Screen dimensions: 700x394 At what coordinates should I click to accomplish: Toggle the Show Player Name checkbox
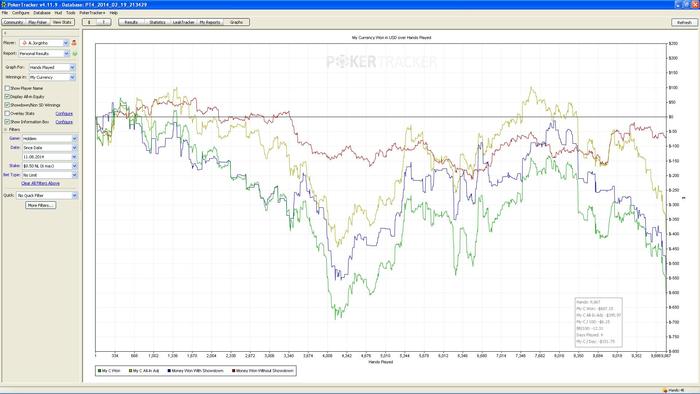tap(7, 88)
